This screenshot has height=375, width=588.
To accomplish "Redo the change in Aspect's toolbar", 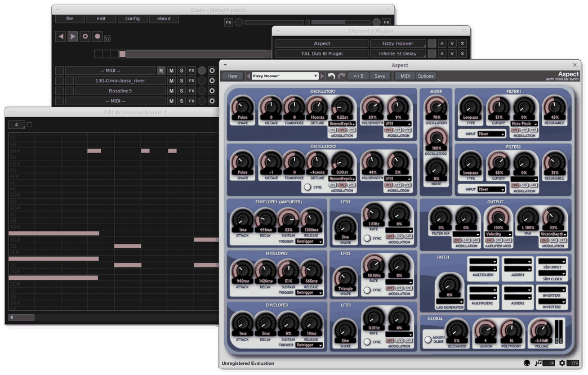I will pyautogui.click(x=341, y=76).
